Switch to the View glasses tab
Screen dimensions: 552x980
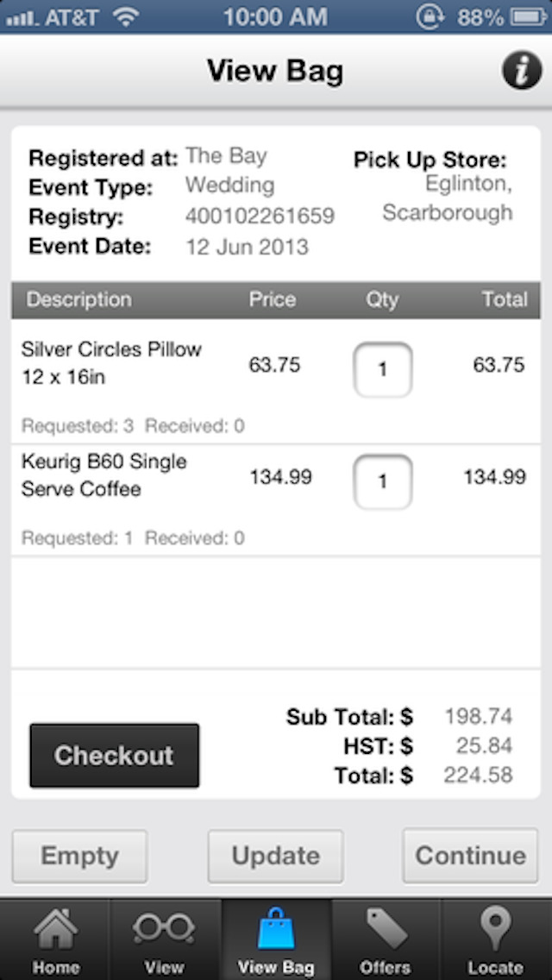click(x=164, y=939)
